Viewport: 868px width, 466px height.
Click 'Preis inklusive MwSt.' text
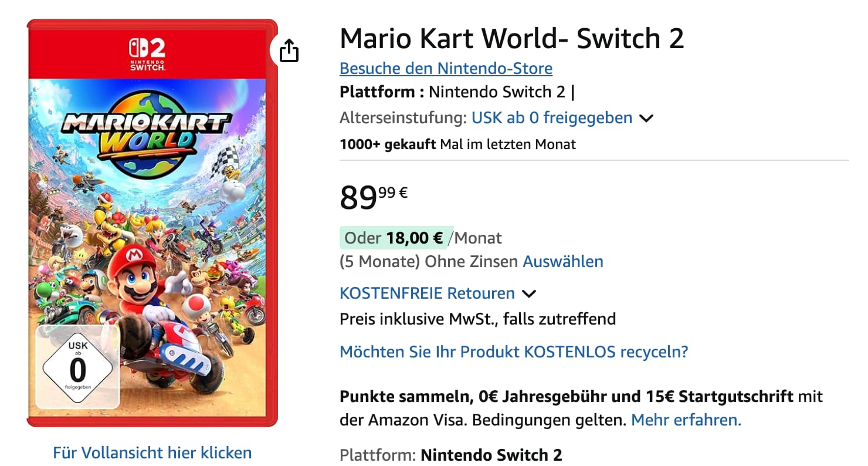point(477,319)
